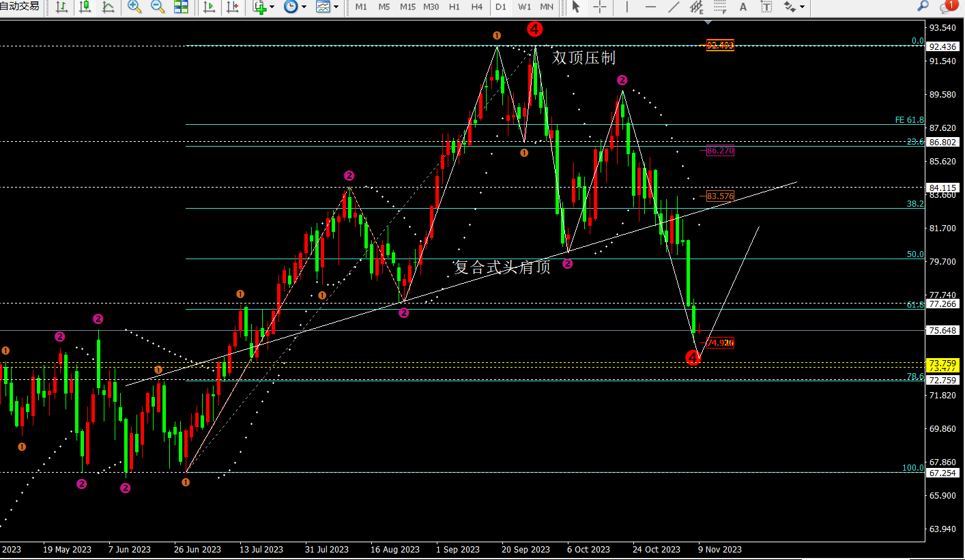Click the 自动交易 auto-trading button
The height and width of the screenshot is (560, 965).
(x=20, y=7)
